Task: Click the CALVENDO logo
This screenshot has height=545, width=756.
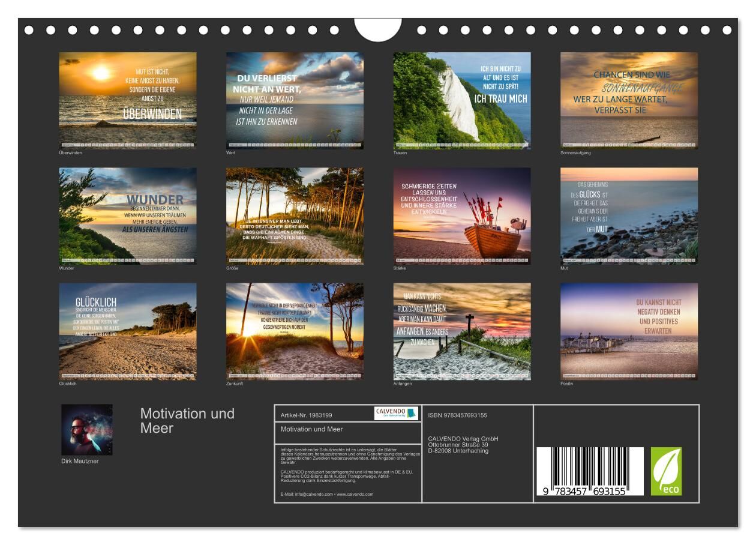Action: (395, 413)
